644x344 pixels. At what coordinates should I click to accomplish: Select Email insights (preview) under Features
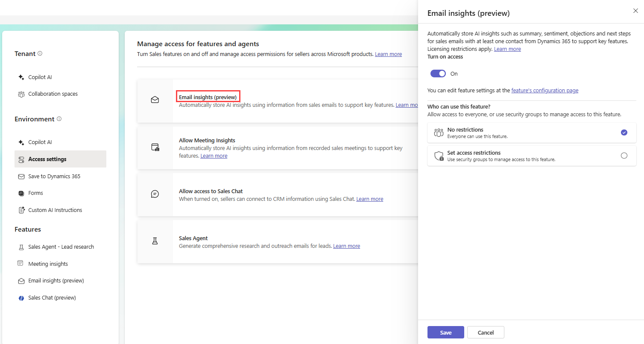[x=56, y=280]
